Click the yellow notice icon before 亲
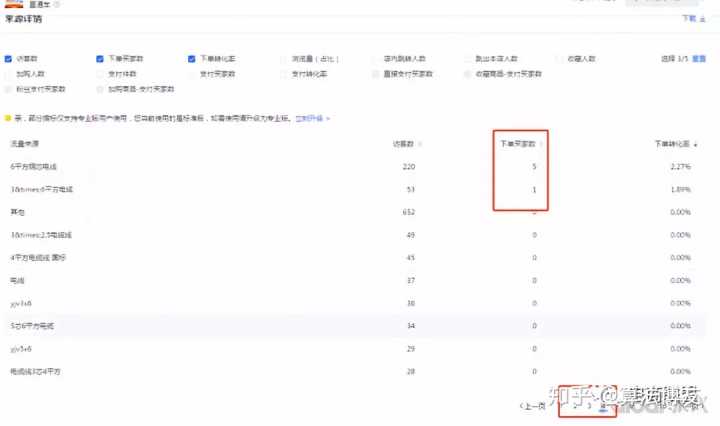Viewport: 720px width, 426px height. click(x=8, y=118)
